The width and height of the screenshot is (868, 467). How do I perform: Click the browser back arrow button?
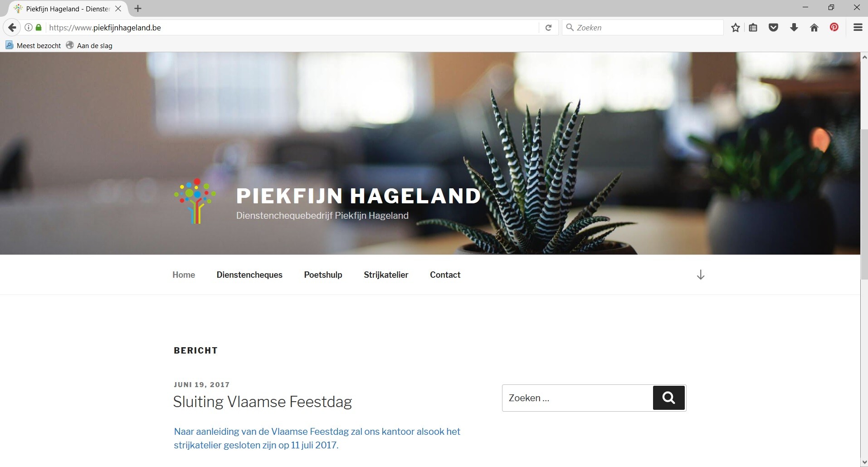click(x=12, y=28)
